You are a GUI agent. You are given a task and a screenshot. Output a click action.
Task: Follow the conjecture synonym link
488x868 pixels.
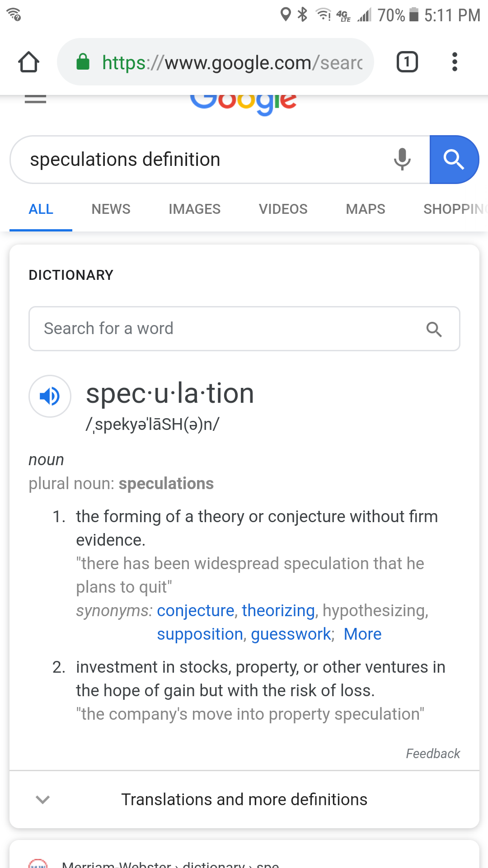tap(195, 611)
